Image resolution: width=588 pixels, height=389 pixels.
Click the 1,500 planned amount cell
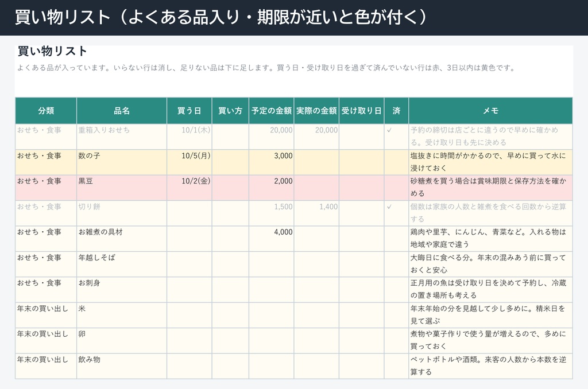272,213
